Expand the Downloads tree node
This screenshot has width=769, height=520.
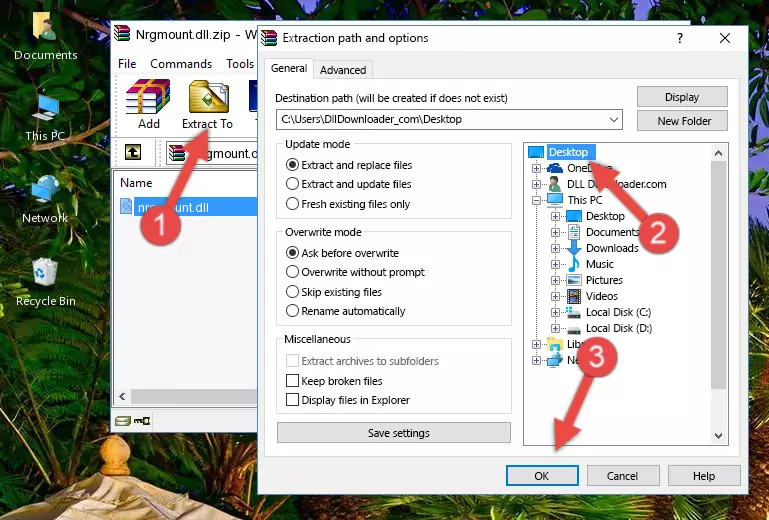(x=555, y=248)
